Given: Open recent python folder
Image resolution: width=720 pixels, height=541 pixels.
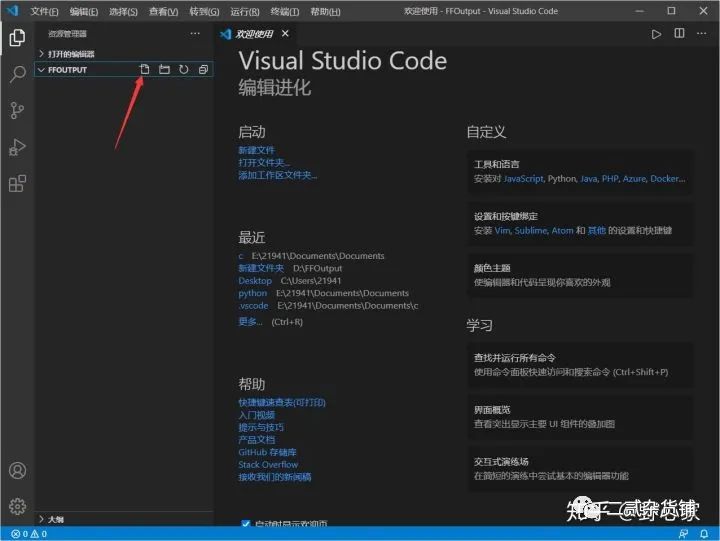Looking at the screenshot, I should tap(253, 293).
